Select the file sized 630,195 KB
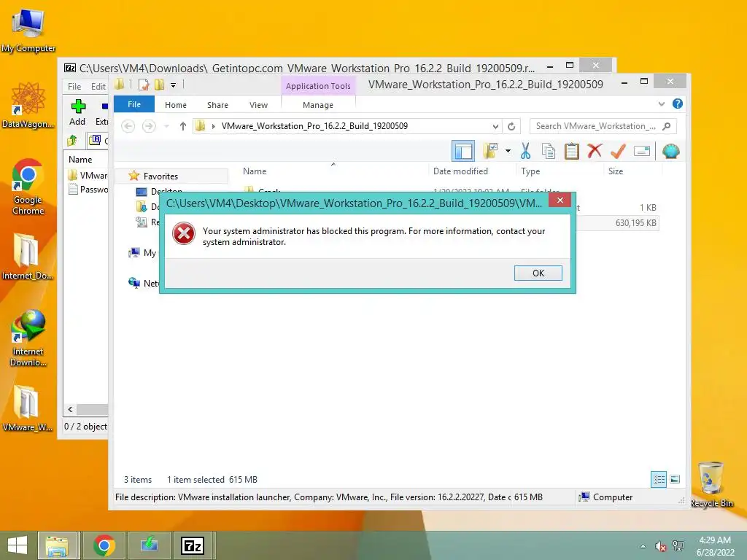 (x=635, y=223)
